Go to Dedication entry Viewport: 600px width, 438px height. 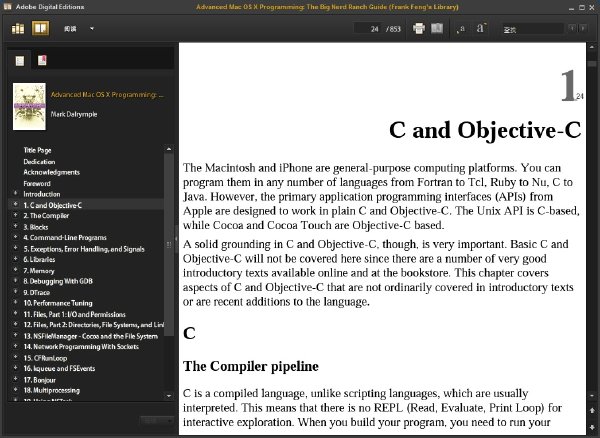click(39, 161)
